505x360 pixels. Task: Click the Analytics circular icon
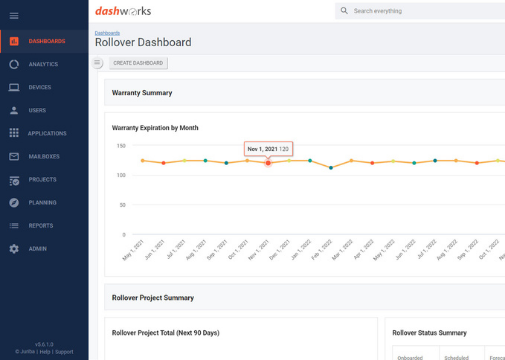(14, 64)
